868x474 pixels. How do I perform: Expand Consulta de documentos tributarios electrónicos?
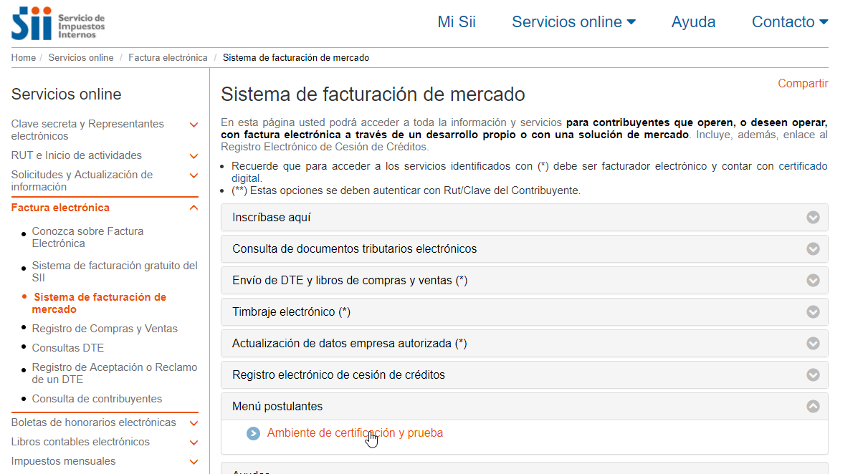tap(354, 249)
